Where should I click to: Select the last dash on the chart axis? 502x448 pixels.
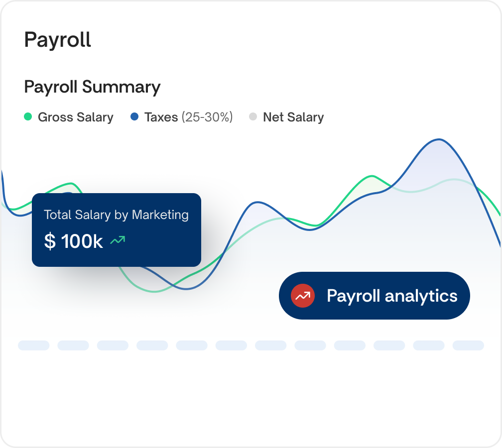tap(468, 345)
